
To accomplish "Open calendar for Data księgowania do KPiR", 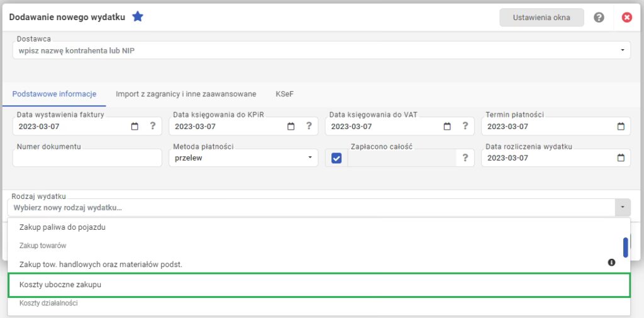I will point(291,126).
